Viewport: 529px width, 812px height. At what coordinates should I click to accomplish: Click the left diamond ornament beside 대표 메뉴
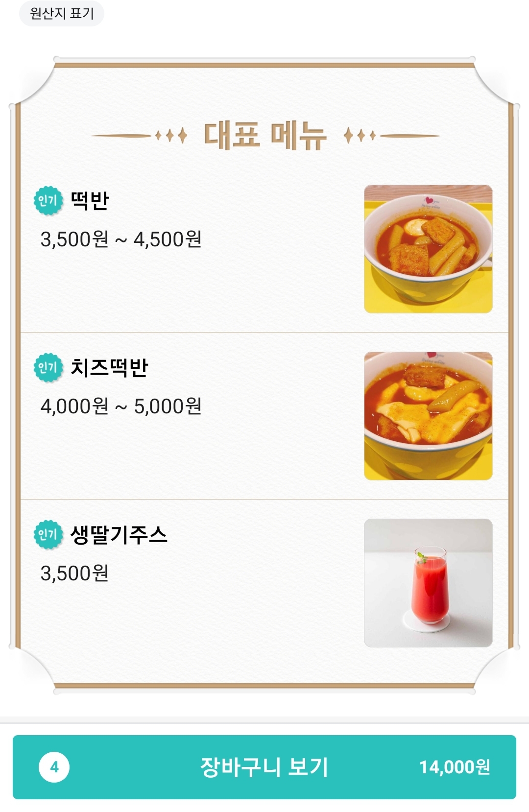coord(171,135)
